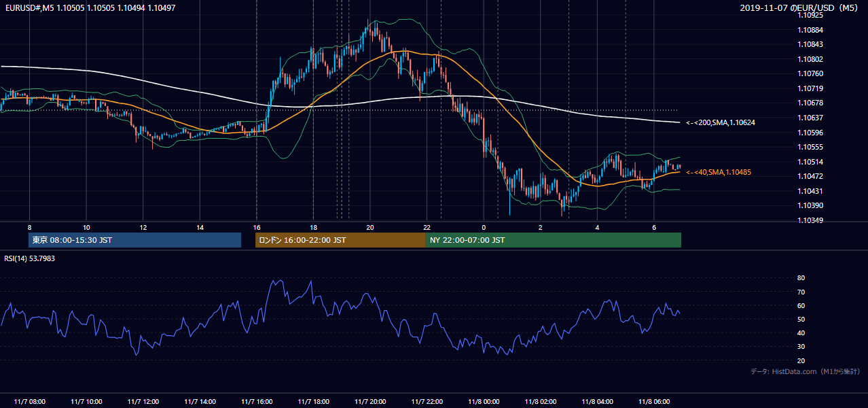Click the 11/8 04:00 time axis label
868x408 pixels.
598,401
